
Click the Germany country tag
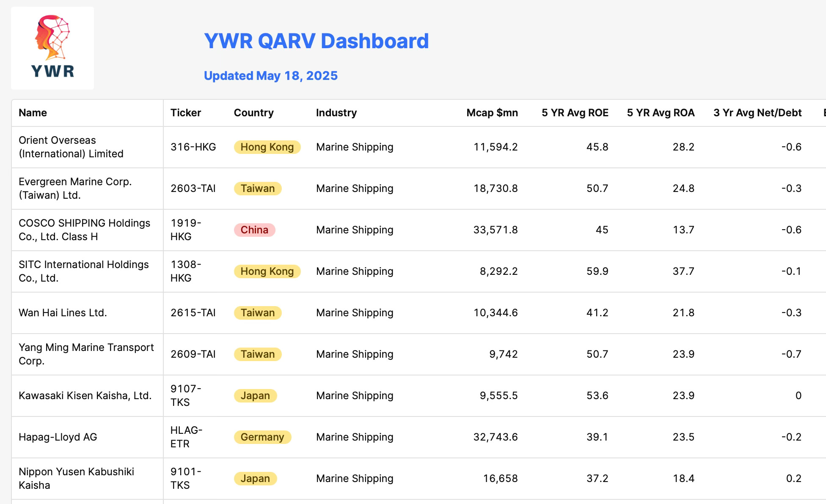[262, 437]
